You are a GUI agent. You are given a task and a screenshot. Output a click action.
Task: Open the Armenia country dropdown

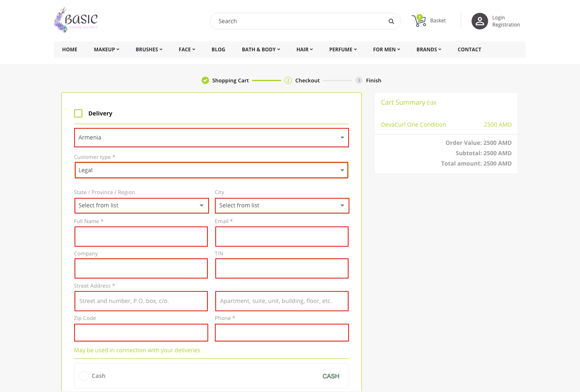212,137
